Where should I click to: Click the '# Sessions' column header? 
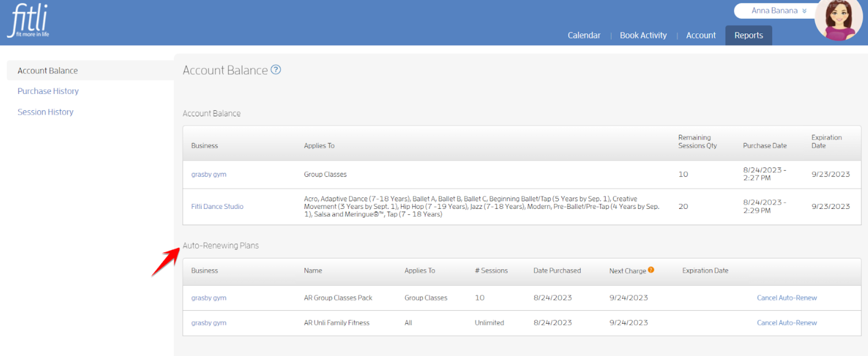[491, 271]
